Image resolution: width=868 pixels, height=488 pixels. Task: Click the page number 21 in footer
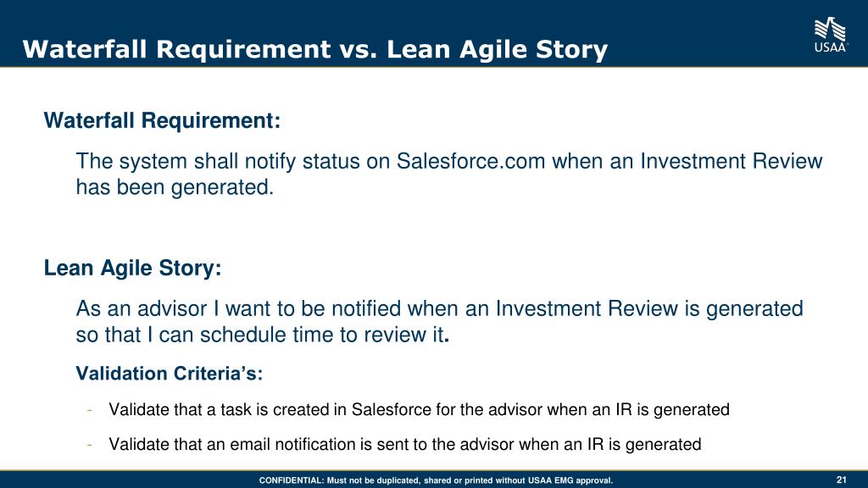[842, 480]
